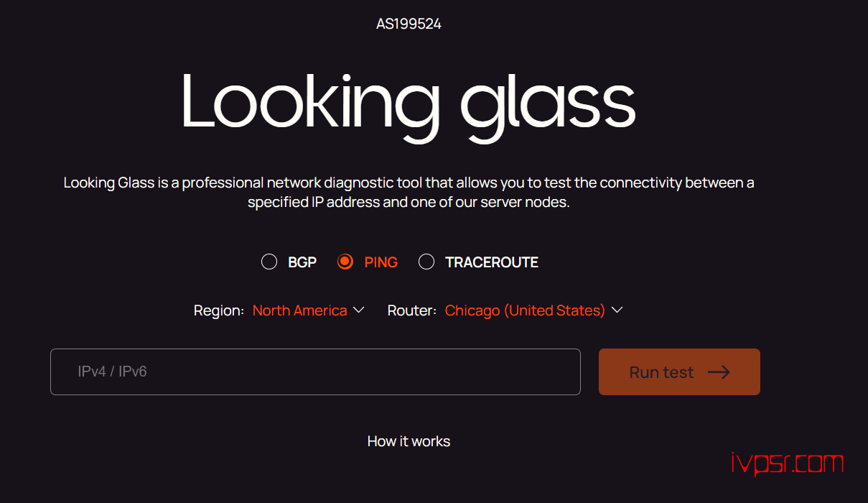Open the How it works link
868x503 pixels.
pos(409,441)
